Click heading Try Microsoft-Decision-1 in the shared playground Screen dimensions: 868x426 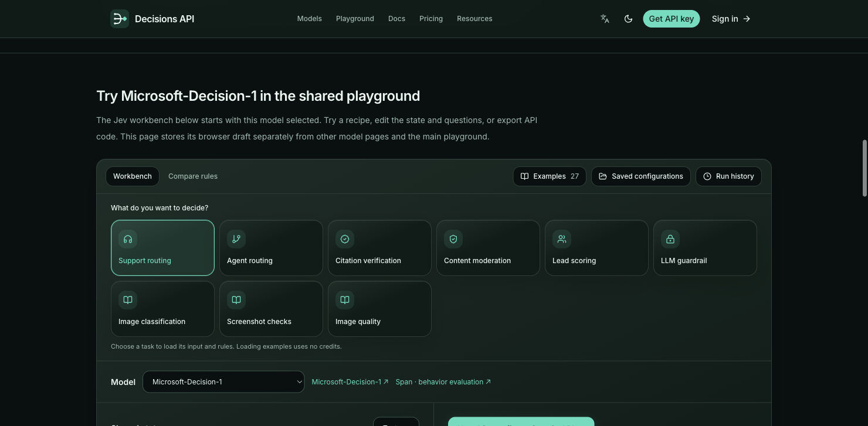258,96
